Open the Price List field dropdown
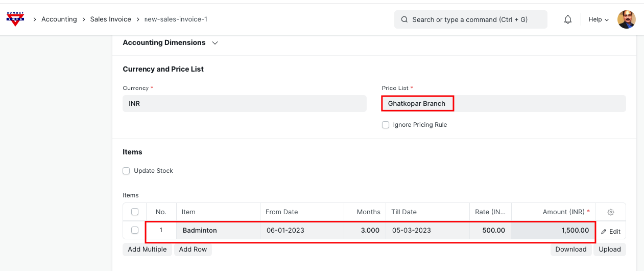Viewport: 644px width, 271px height. [x=503, y=103]
